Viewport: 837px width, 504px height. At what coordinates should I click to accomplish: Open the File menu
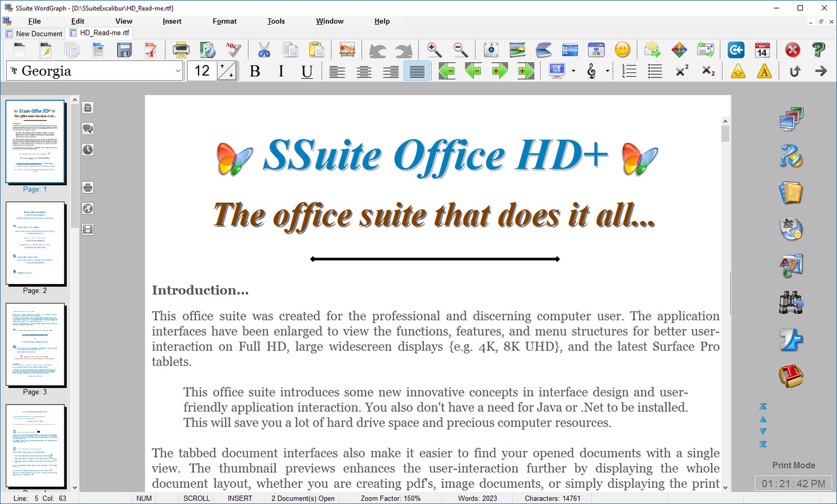pyautogui.click(x=34, y=21)
